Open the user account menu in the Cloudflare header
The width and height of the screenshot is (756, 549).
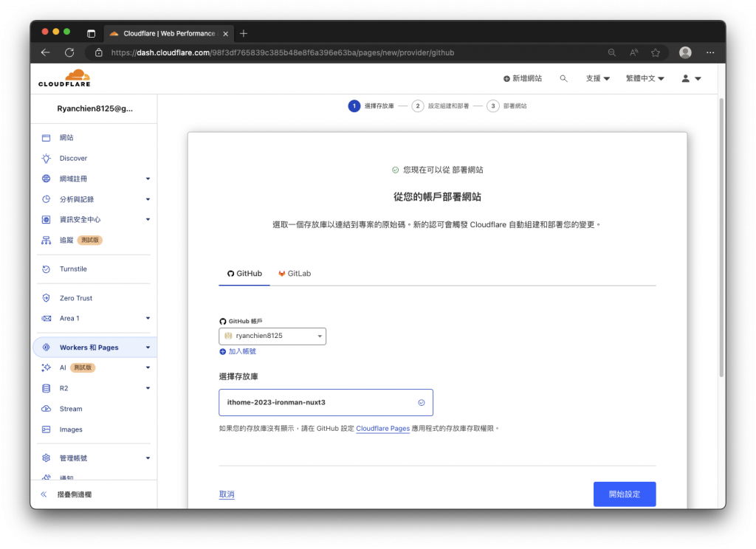point(691,78)
